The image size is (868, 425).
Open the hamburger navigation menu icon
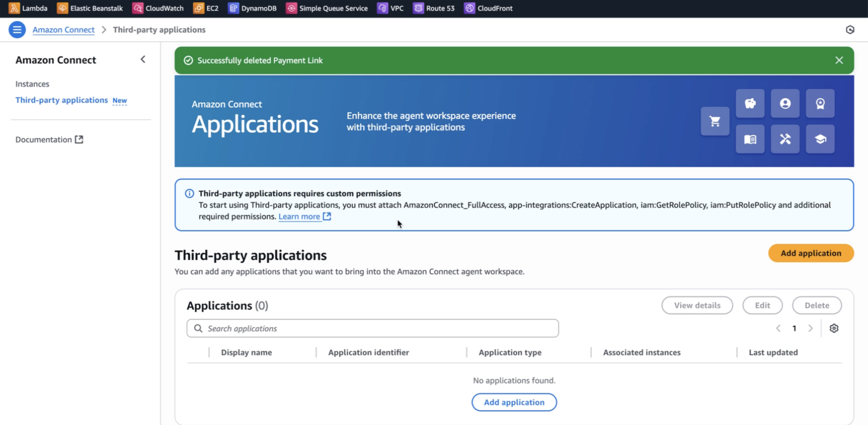pyautogui.click(x=17, y=30)
